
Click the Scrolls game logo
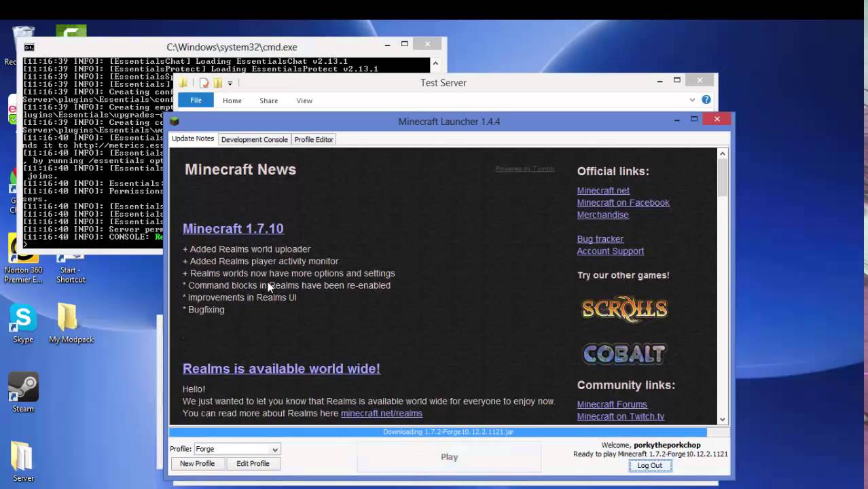[x=624, y=309]
